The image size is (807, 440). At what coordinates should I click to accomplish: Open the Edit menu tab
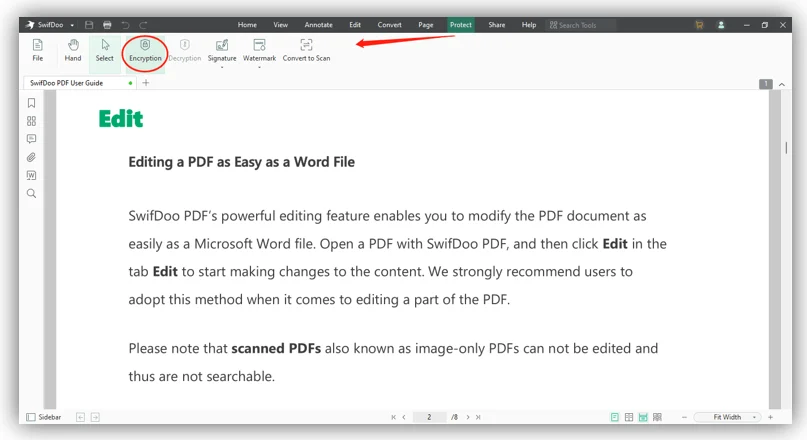click(355, 25)
